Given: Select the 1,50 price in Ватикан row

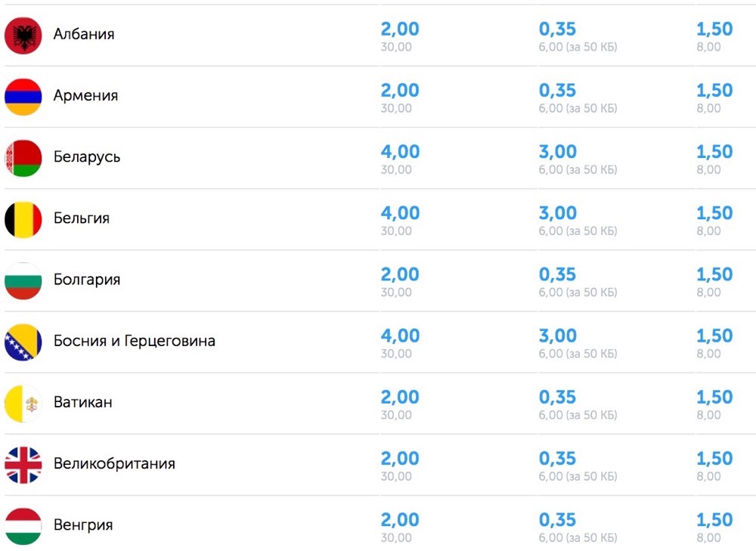Looking at the screenshot, I should click(714, 398).
